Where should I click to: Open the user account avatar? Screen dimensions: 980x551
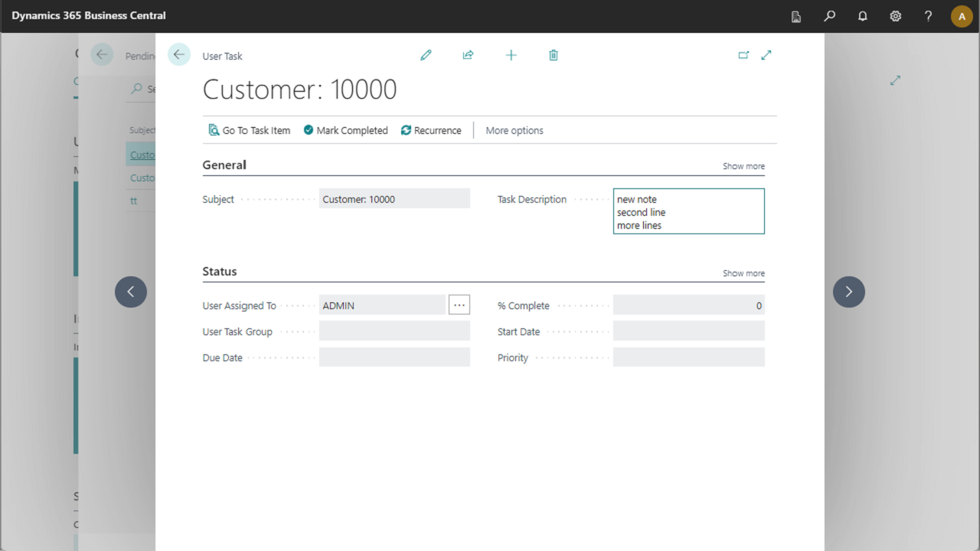(962, 16)
